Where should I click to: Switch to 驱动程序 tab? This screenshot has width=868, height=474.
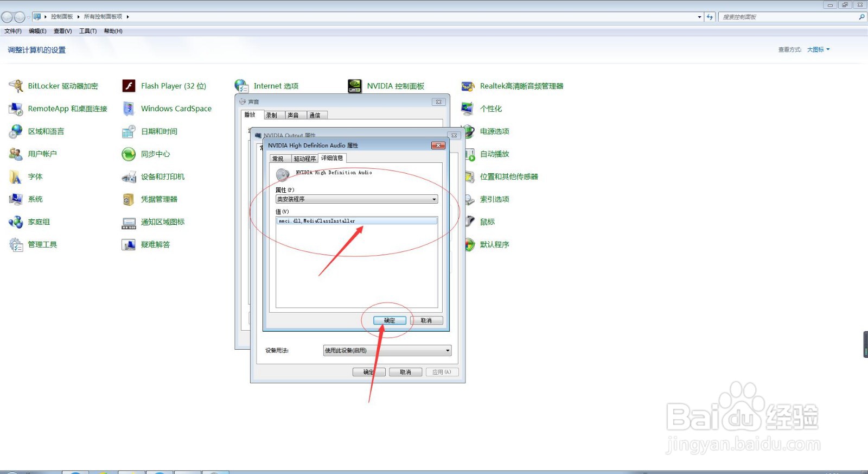[305, 159]
